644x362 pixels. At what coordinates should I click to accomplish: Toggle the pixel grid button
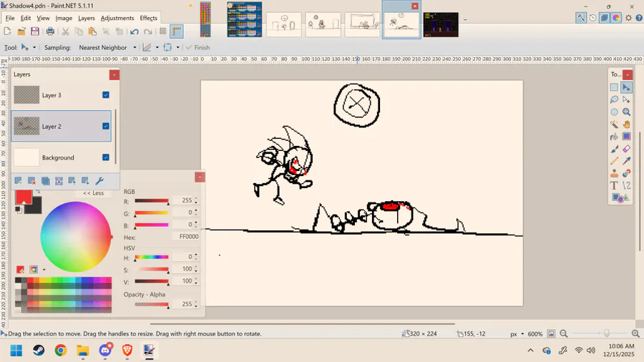click(163, 31)
